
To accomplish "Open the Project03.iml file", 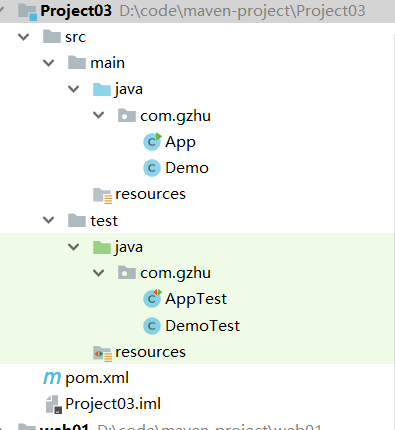I will coord(113,404).
